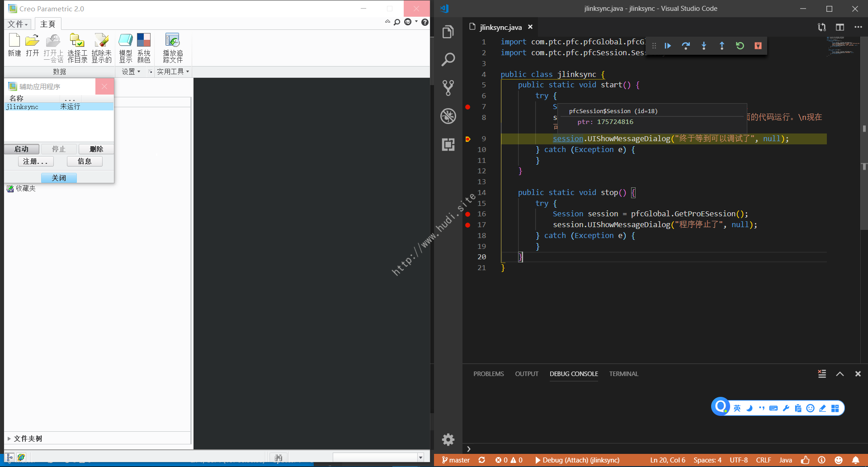868x467 pixels.
Task: Select jlinksync row in application list
Action: [59, 107]
